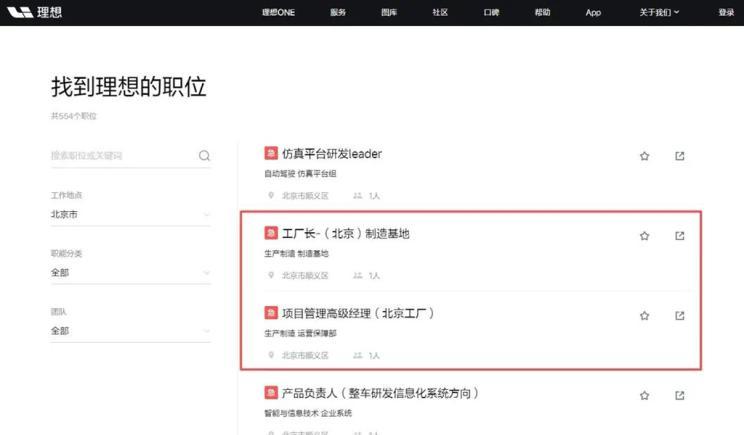
Task: Expand the 关于我们 dropdown menu
Action: click(x=659, y=12)
